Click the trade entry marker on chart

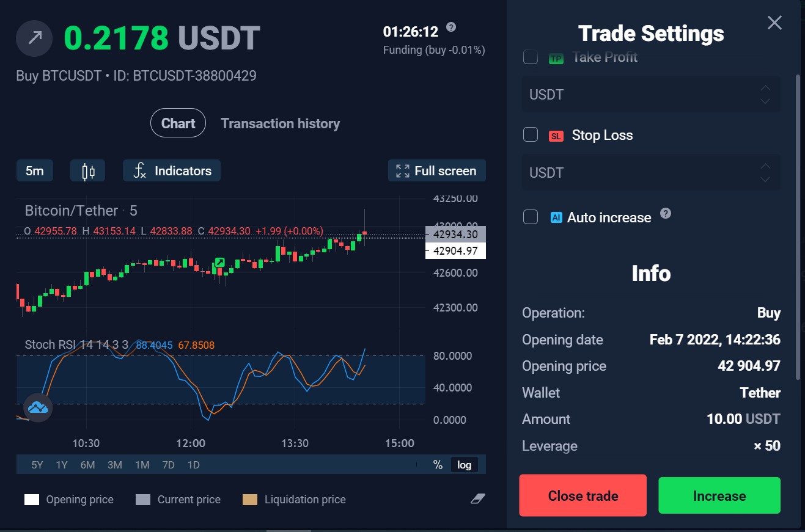point(219,263)
